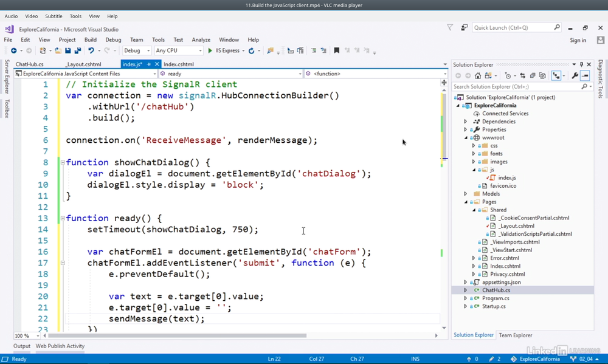Click the feedback icon beside Quick Launch
The image size is (608, 364).
(464, 27)
